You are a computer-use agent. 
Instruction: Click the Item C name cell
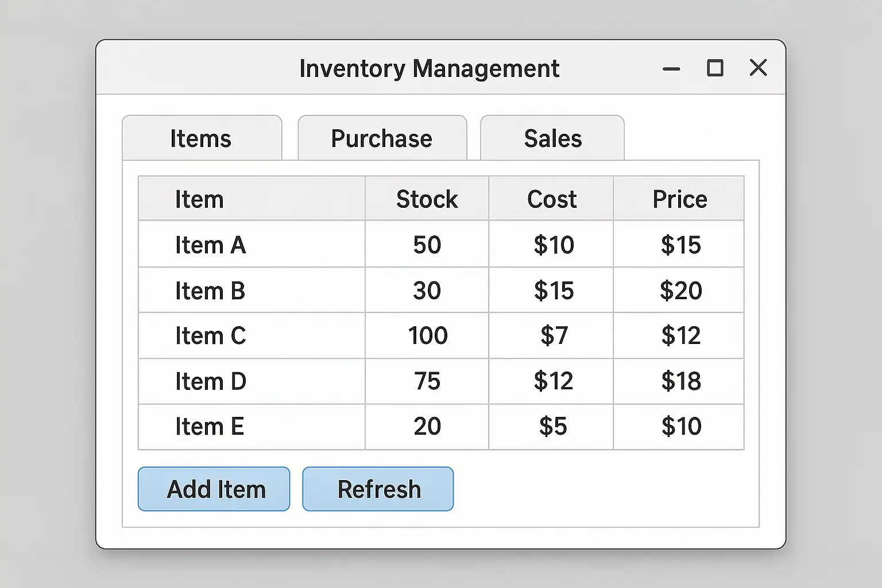(210, 336)
